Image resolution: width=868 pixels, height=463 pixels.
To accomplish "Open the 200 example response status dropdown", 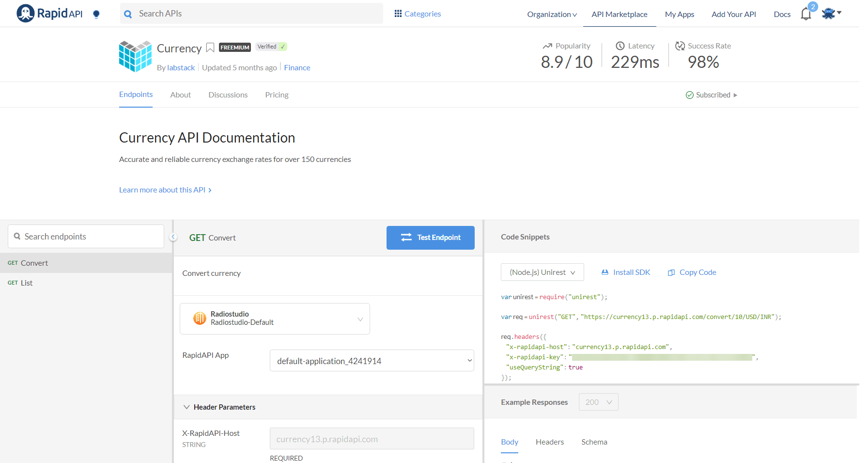I will coord(599,402).
